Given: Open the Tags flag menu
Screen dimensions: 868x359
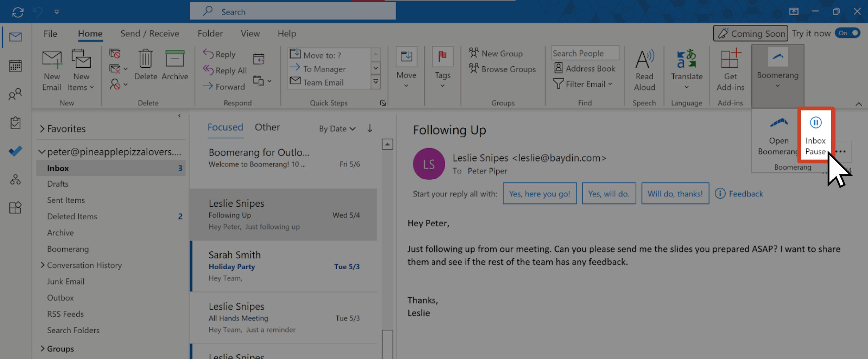Looking at the screenshot, I should tap(442, 68).
